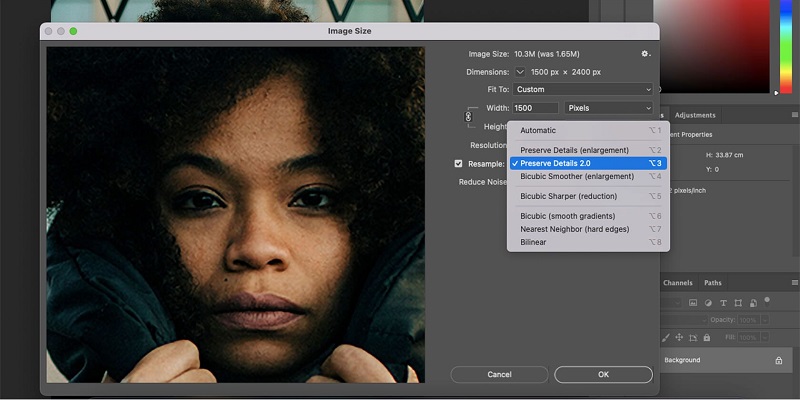Select the Automatic resample option
The width and height of the screenshot is (800, 400).
538,130
